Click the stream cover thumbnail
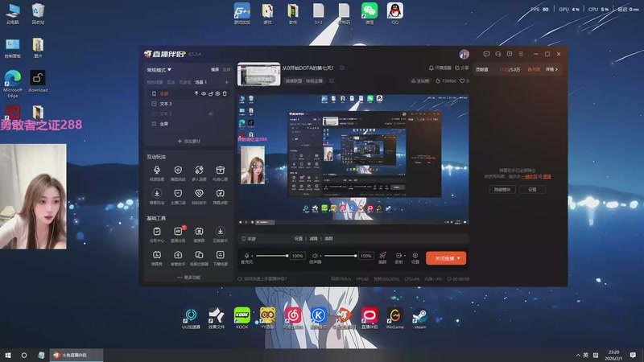644x362 pixels. (259, 74)
